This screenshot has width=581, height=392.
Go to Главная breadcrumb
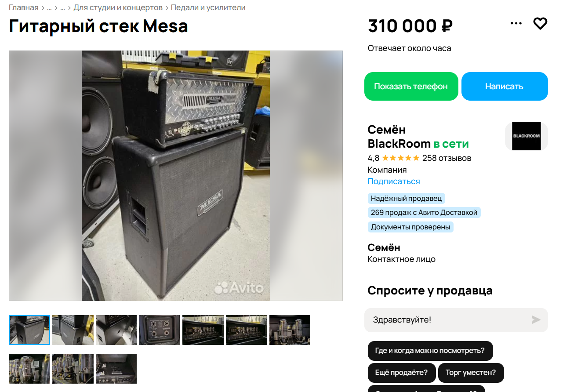pos(24,7)
